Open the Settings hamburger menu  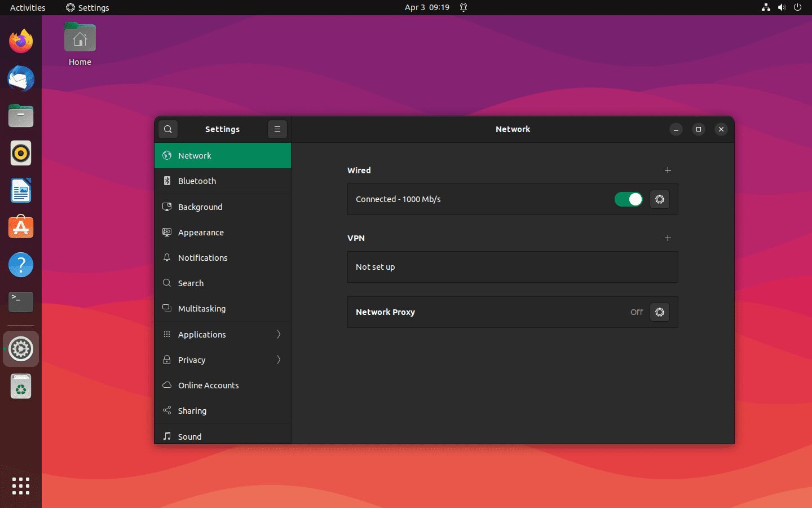[277, 129]
